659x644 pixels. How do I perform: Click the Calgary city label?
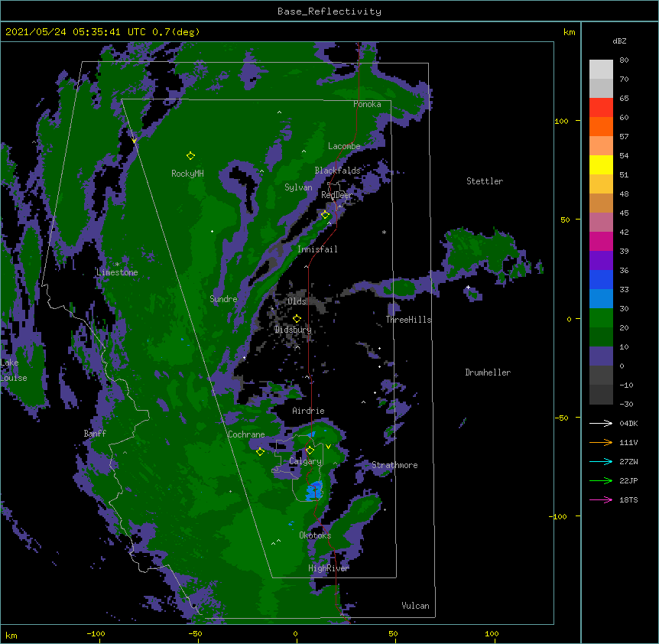point(306,461)
